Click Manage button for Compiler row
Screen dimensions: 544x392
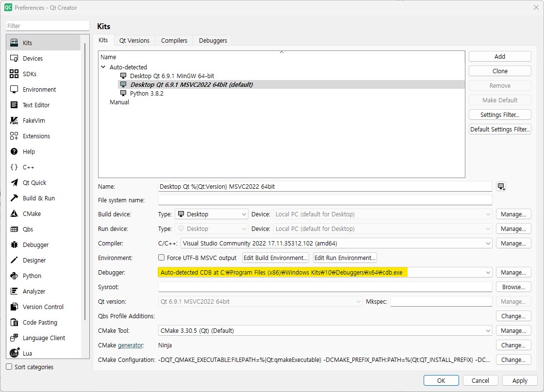513,243
